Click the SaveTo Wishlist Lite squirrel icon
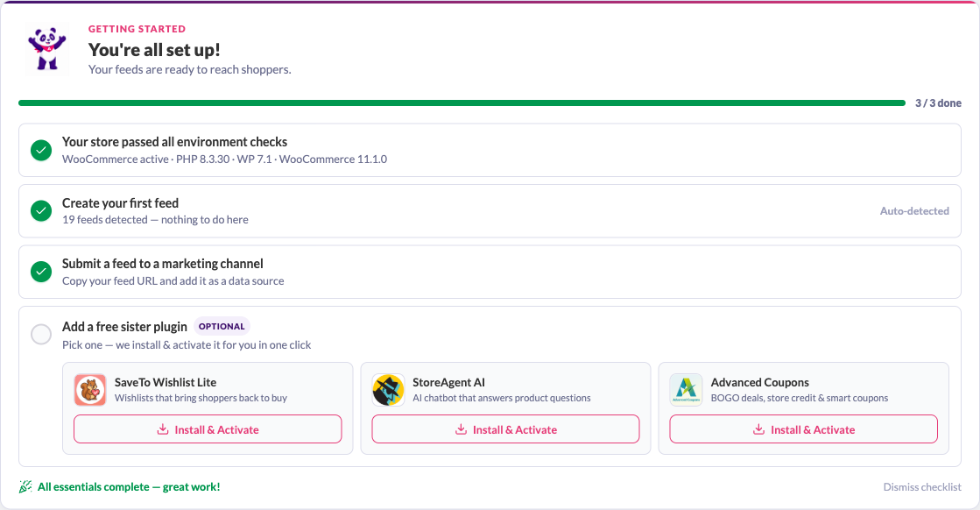 click(90, 390)
